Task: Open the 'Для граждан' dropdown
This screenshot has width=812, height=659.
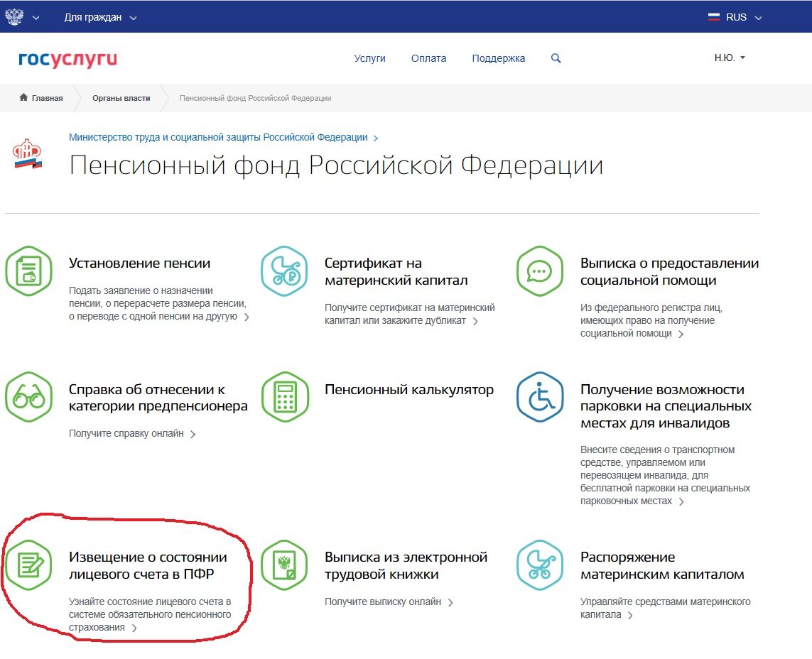Action: (x=100, y=17)
